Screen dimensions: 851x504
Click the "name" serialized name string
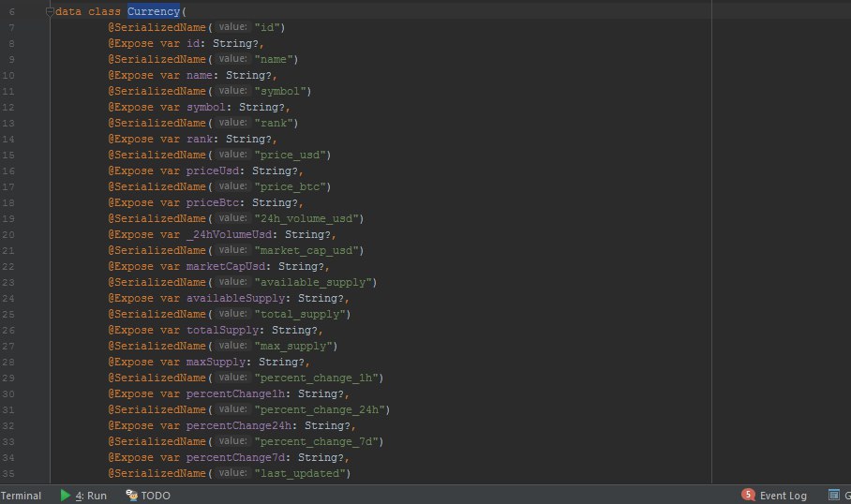click(x=273, y=59)
